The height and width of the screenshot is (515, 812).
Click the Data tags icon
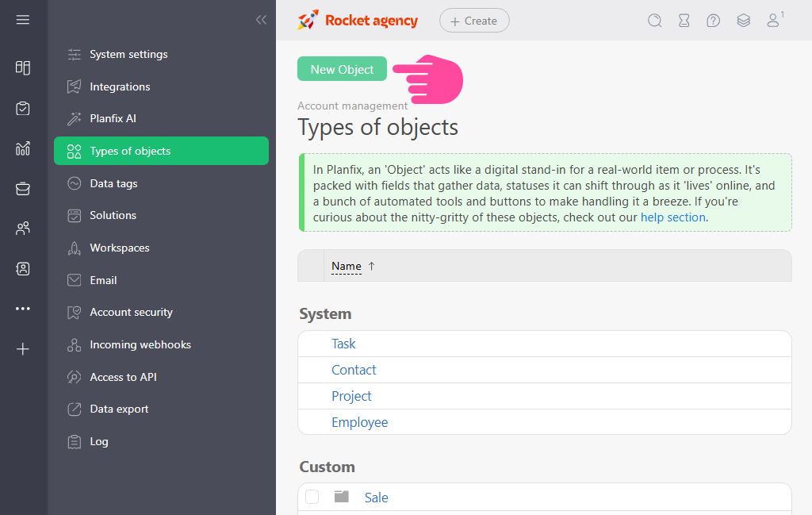click(74, 183)
